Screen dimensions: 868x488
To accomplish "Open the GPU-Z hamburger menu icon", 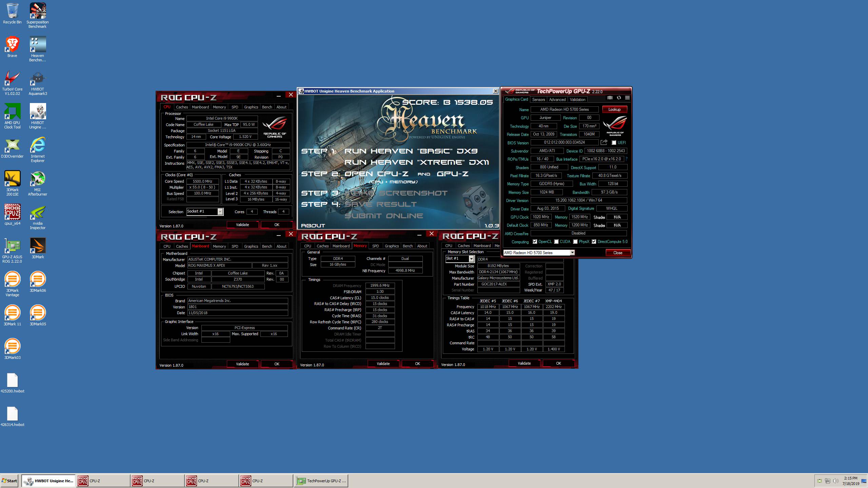I will pyautogui.click(x=627, y=98).
